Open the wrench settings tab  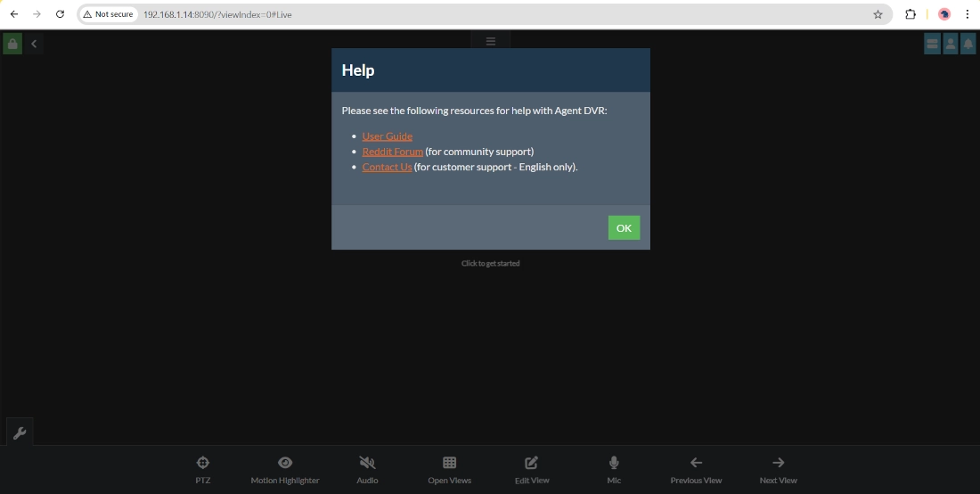tap(20, 432)
